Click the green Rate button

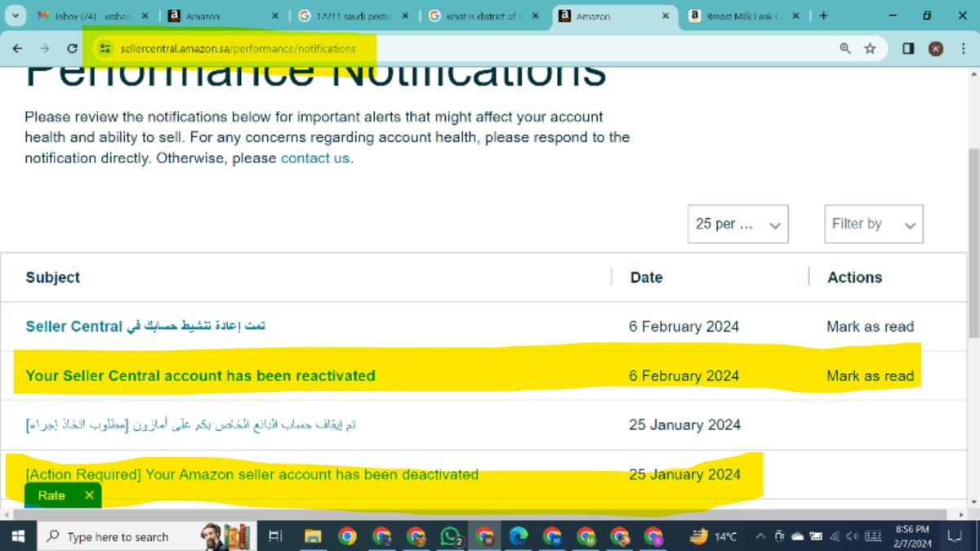51,495
